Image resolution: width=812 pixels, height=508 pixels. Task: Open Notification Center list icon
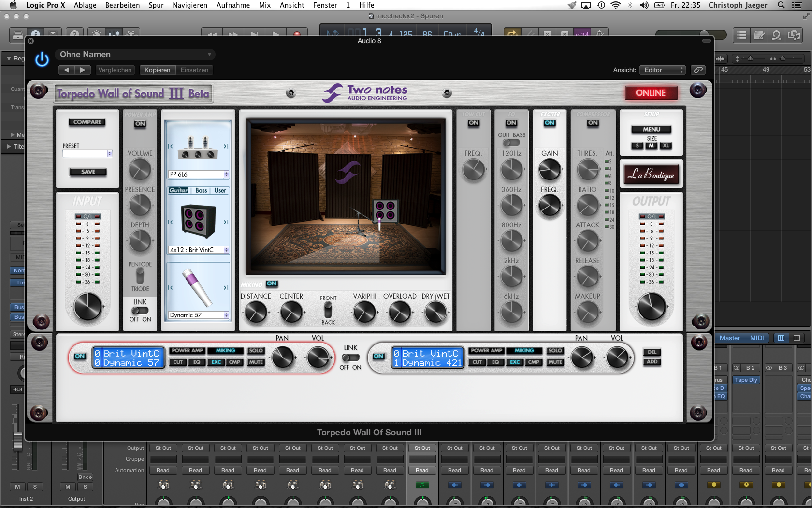[797, 5]
